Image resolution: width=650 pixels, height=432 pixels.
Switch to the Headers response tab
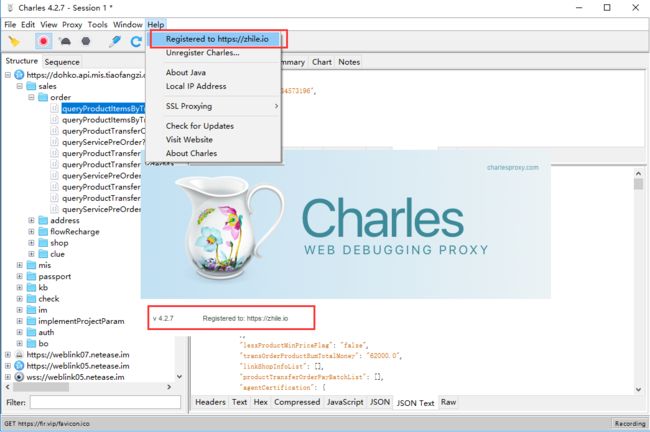click(x=210, y=402)
